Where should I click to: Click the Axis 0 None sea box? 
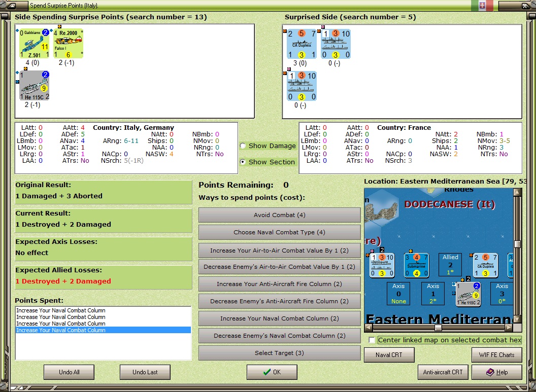(398, 293)
